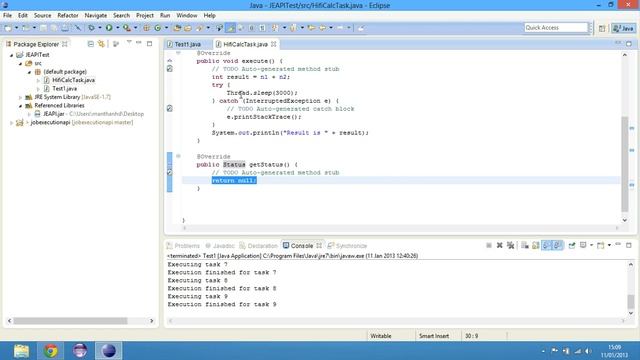Image resolution: width=640 pixels, height=360 pixels.
Task: Click the New Java Package icon
Action: (x=146, y=28)
